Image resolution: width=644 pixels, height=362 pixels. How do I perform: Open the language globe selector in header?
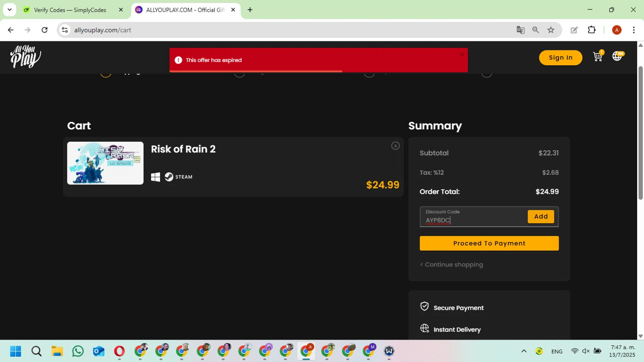click(x=617, y=56)
